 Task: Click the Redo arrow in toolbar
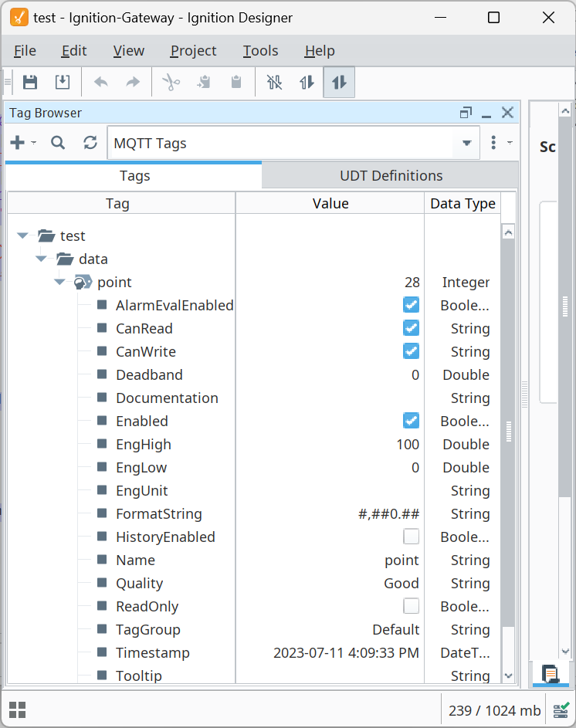click(x=133, y=82)
